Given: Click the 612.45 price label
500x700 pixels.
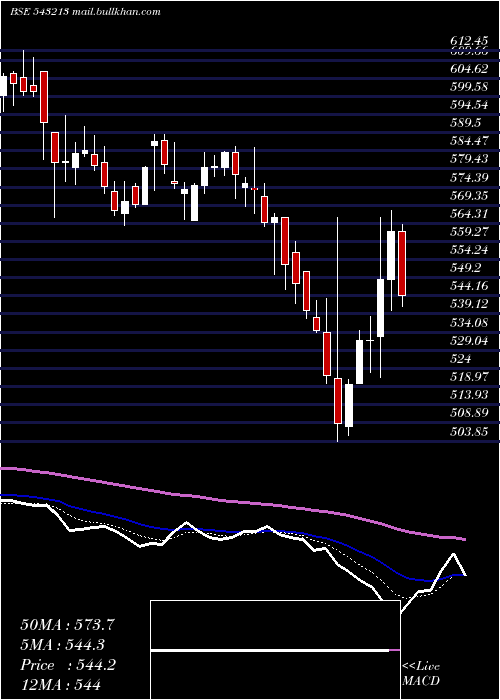Looking at the screenshot, I should pyautogui.click(x=469, y=42).
